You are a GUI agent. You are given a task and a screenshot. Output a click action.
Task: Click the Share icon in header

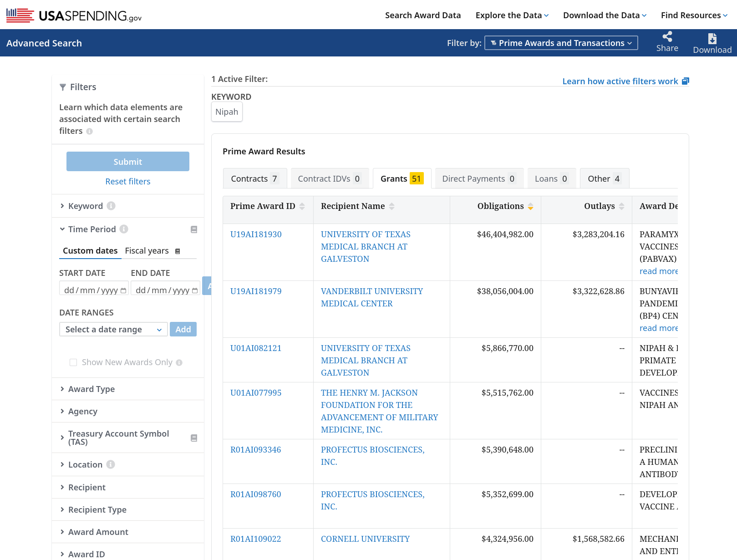[x=667, y=37]
